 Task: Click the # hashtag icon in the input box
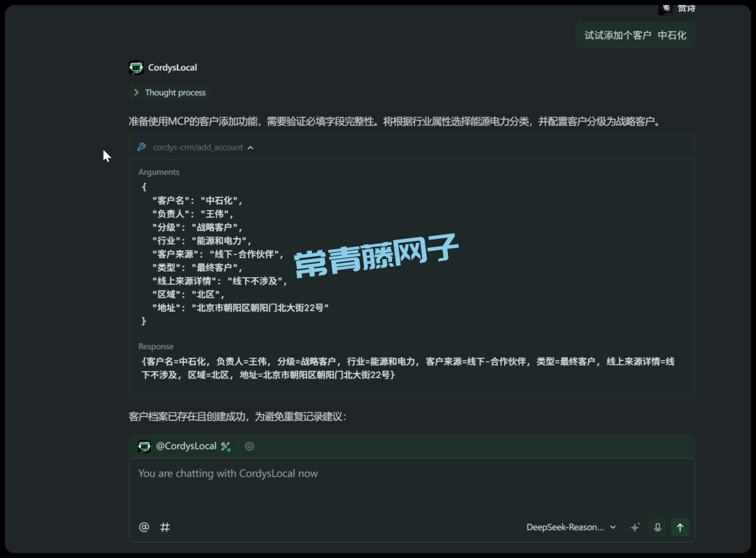pyautogui.click(x=165, y=527)
